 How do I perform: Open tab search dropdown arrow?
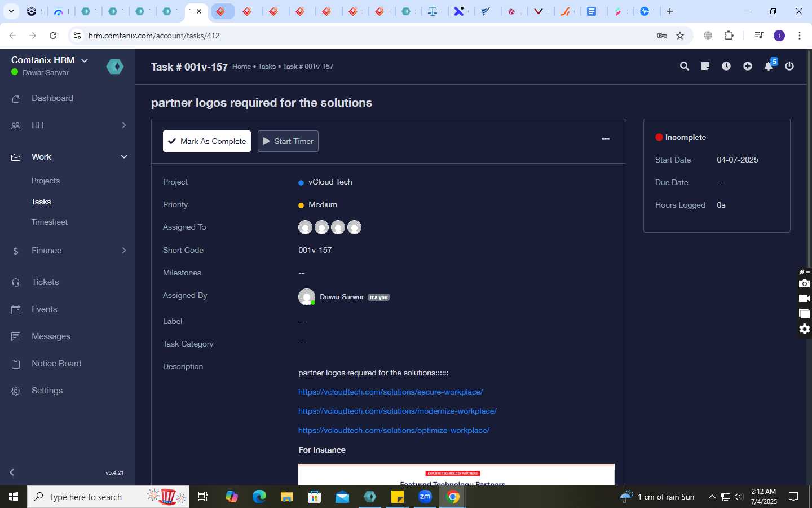[x=11, y=11]
